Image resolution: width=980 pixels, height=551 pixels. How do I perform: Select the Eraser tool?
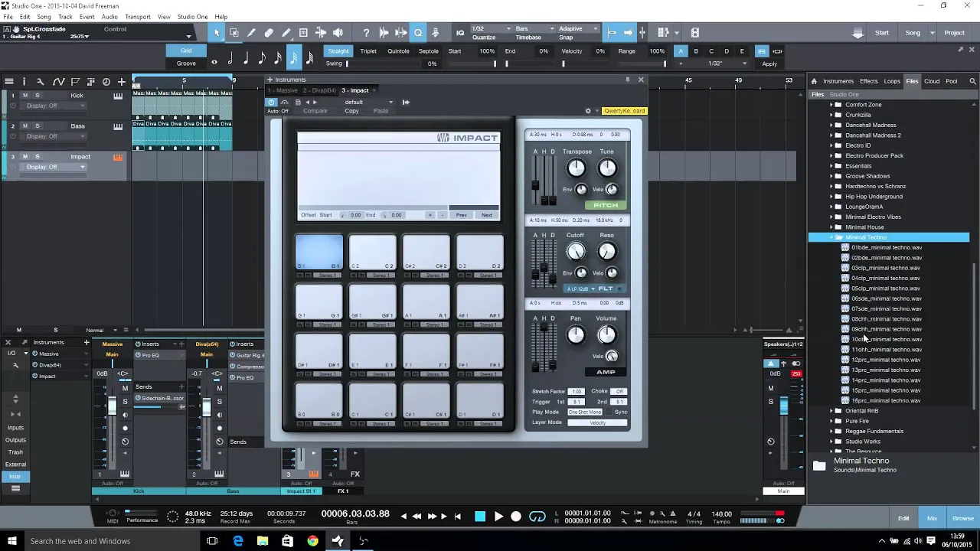tap(269, 32)
